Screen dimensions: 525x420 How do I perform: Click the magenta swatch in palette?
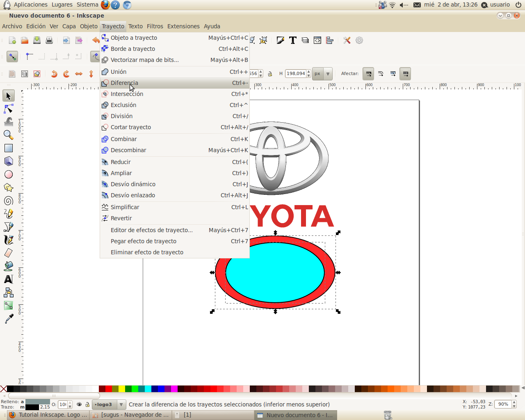tap(174, 389)
